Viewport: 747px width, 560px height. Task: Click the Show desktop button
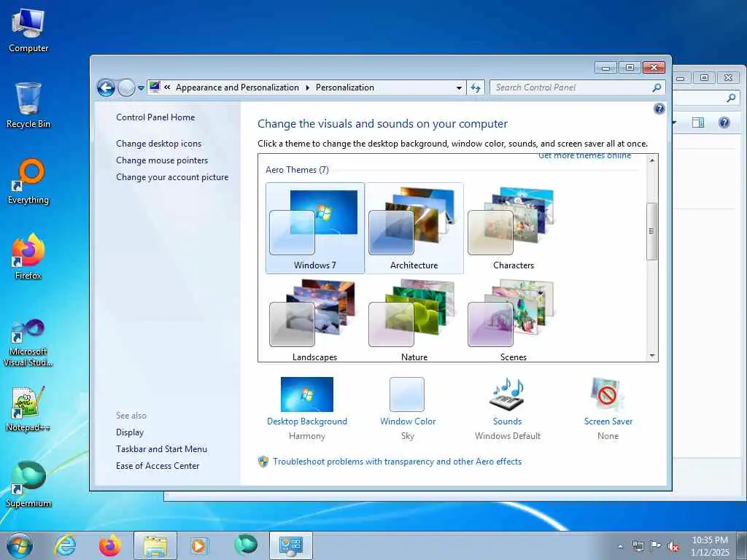[742, 546]
